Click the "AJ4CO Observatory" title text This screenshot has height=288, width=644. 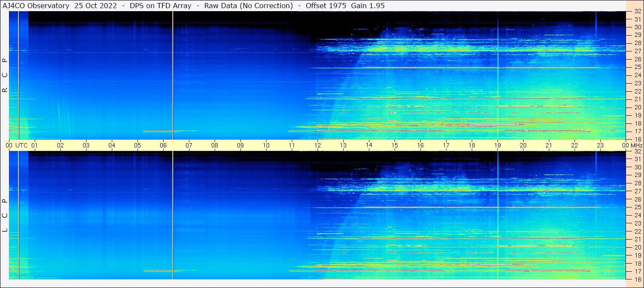point(36,6)
